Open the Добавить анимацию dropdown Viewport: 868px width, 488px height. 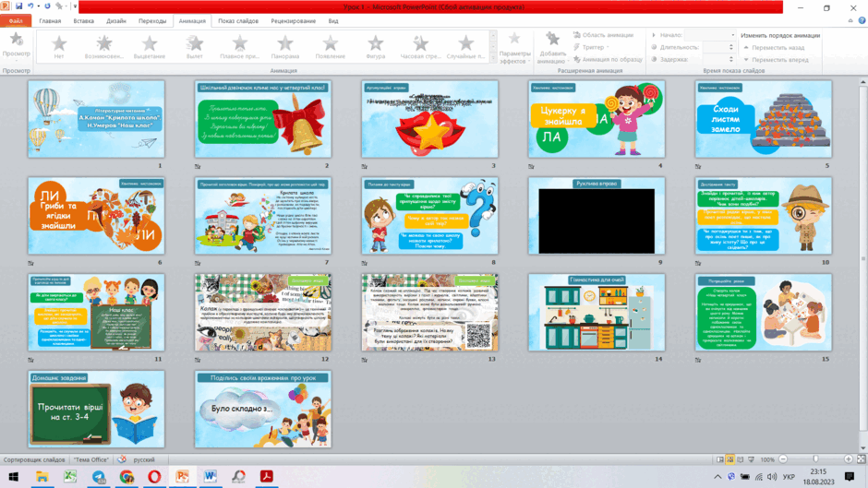pos(552,48)
